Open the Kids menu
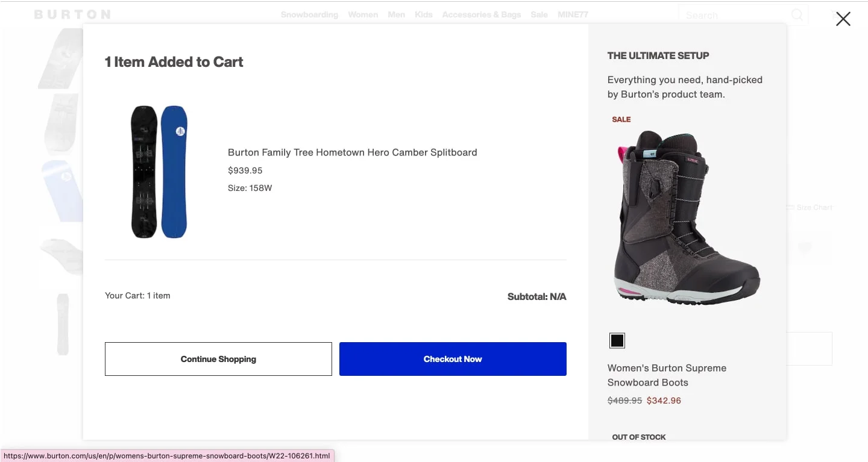The height and width of the screenshot is (462, 868). (x=424, y=14)
